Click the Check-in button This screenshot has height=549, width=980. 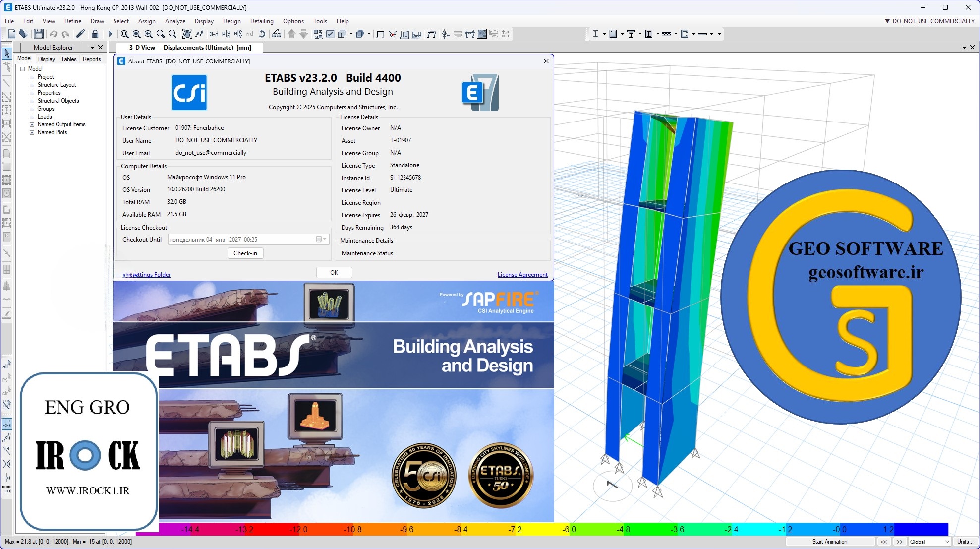click(245, 253)
